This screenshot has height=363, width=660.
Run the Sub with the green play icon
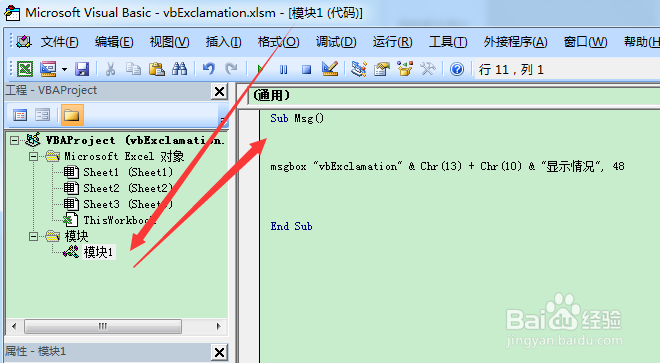(x=261, y=69)
